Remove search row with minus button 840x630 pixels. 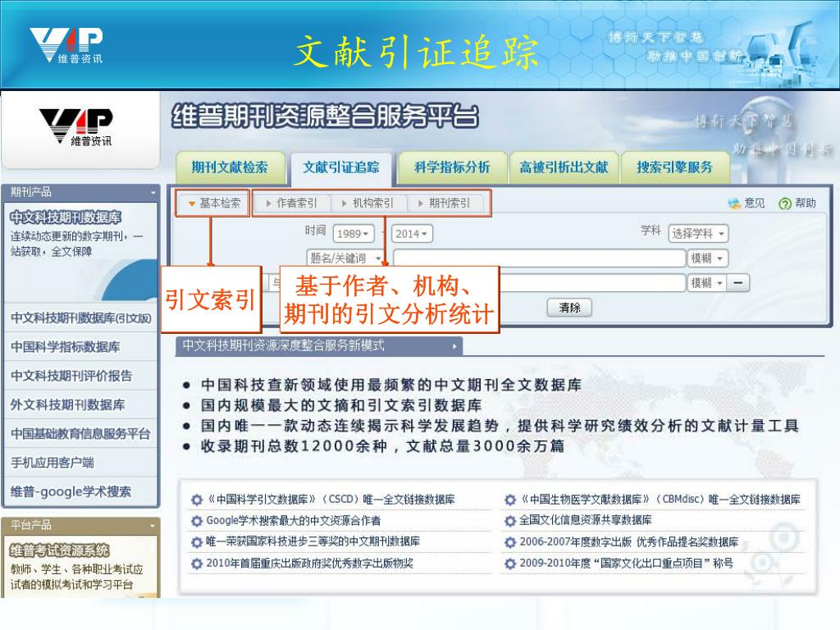click(737, 282)
